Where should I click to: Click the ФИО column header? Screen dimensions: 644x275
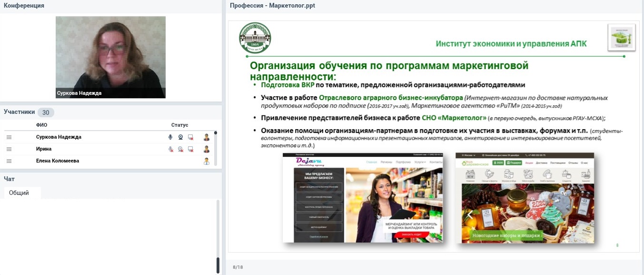[x=41, y=125]
